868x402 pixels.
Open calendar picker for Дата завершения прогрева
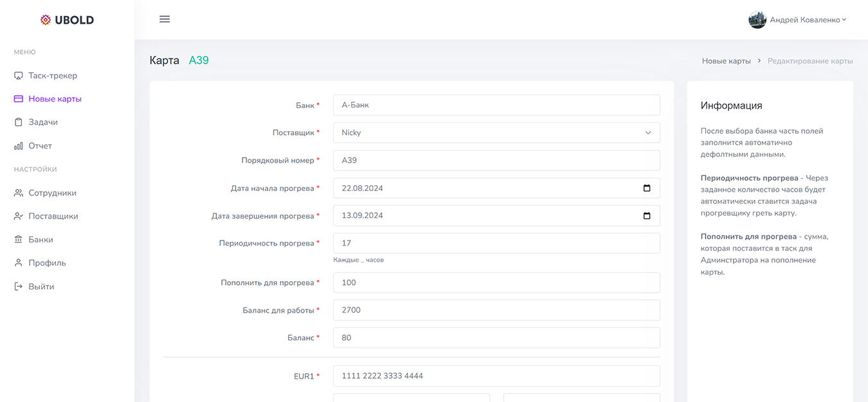pos(647,215)
